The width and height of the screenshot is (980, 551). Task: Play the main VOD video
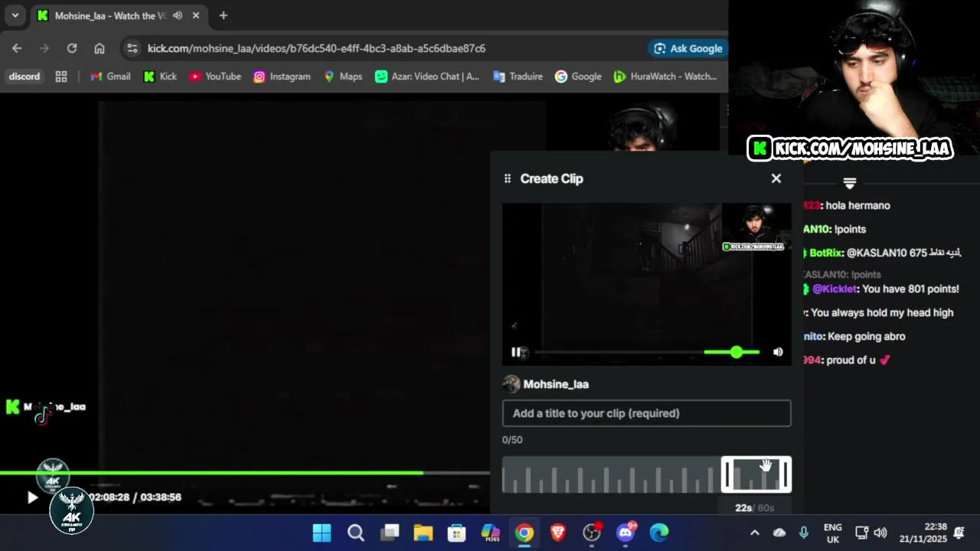point(32,497)
